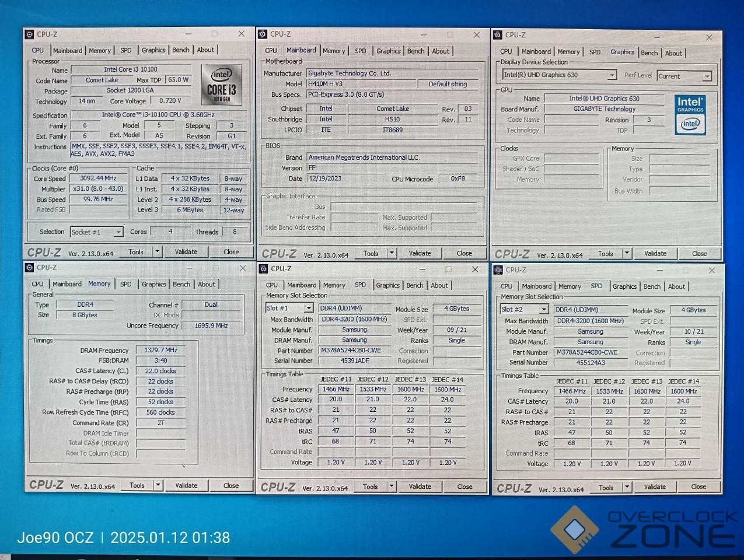
Task: Open the Tools dropdown arrow in the memory Timings window
Action: pos(158,485)
